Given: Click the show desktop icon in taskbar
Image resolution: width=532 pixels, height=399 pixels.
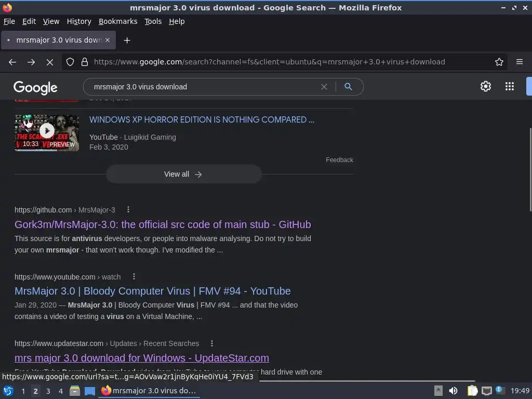Looking at the screenshot, I should [90, 391].
